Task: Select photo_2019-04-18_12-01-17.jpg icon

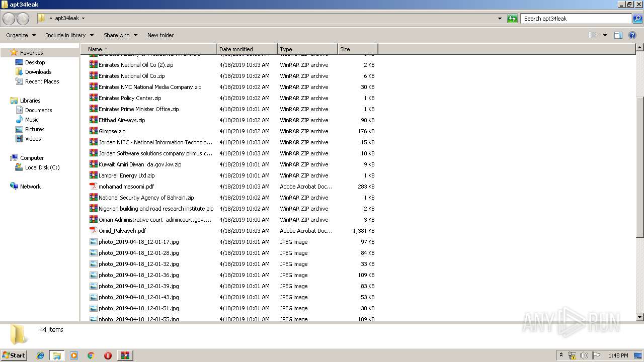Action: 94,242
